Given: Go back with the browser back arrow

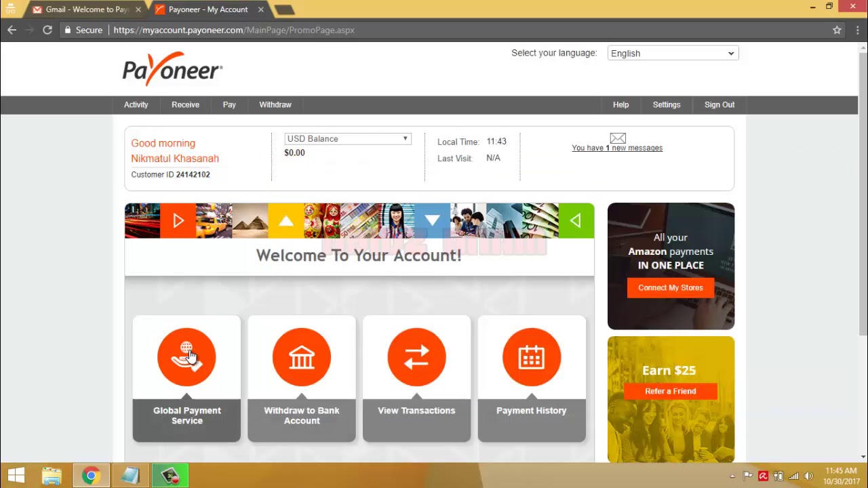Looking at the screenshot, I should 12,30.
